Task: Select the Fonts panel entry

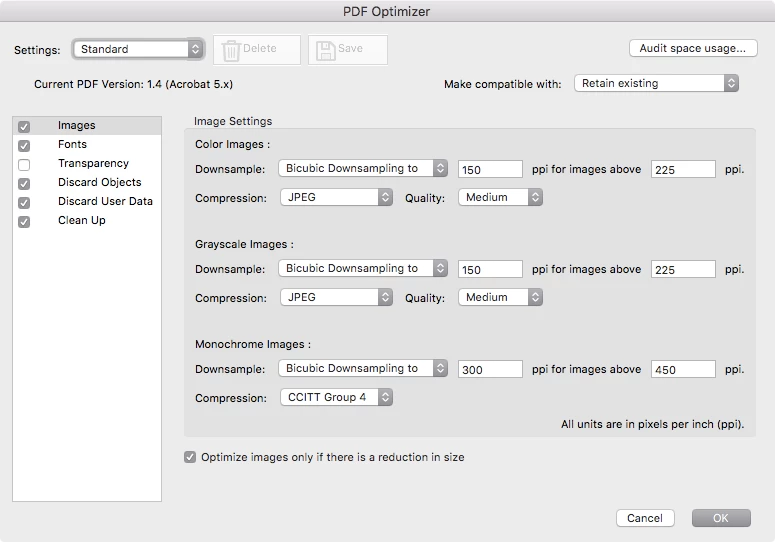Action: click(87, 144)
